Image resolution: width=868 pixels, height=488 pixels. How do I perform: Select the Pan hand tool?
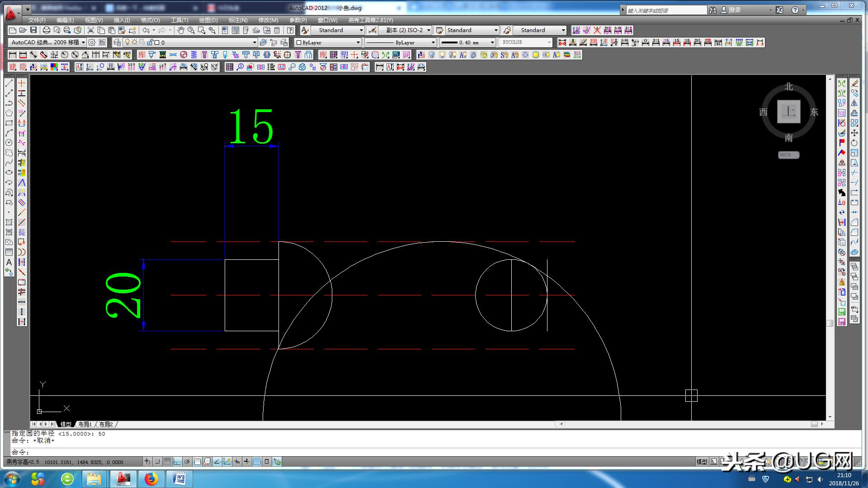pyautogui.click(x=180, y=30)
